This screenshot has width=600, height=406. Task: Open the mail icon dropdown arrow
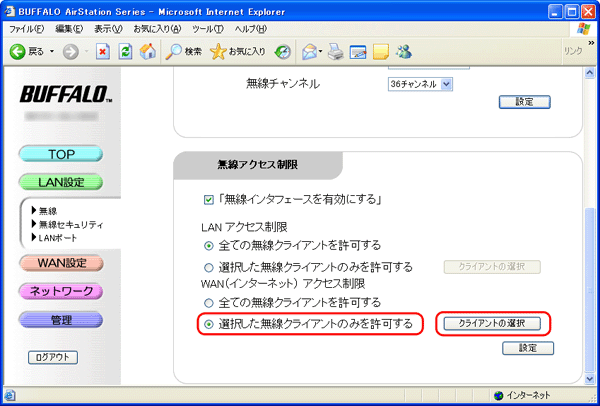(x=321, y=52)
